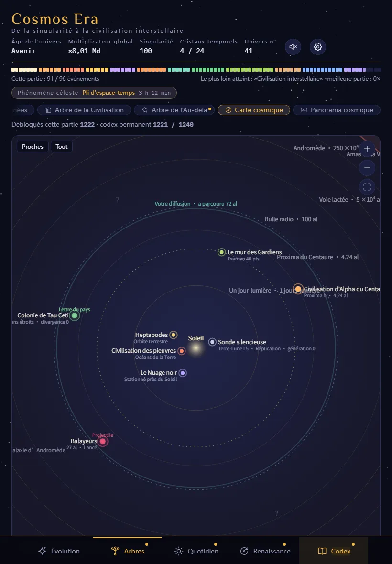Click the Cristaux temporels 4 / 24 value

[192, 51]
